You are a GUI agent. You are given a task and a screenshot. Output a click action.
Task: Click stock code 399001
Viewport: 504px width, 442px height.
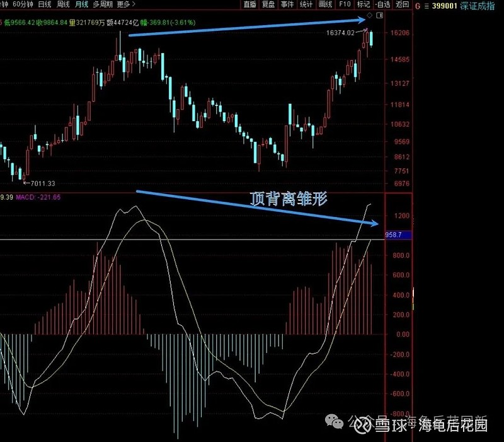445,6
